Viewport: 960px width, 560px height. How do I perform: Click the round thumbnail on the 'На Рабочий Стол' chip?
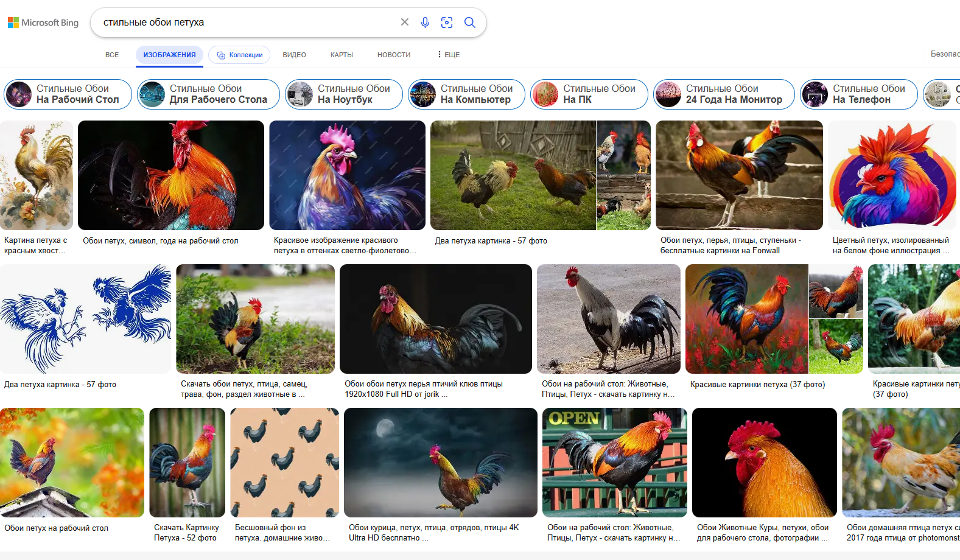19,94
